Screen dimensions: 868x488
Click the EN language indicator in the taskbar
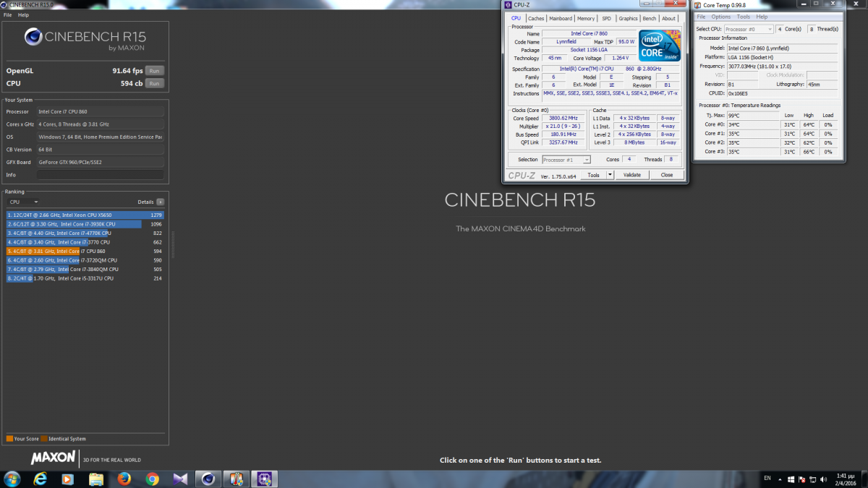point(767,479)
